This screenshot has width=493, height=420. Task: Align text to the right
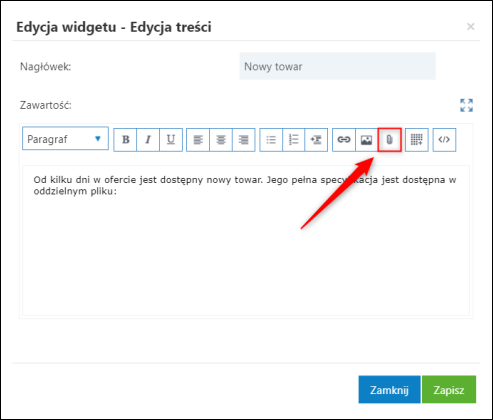click(x=244, y=140)
